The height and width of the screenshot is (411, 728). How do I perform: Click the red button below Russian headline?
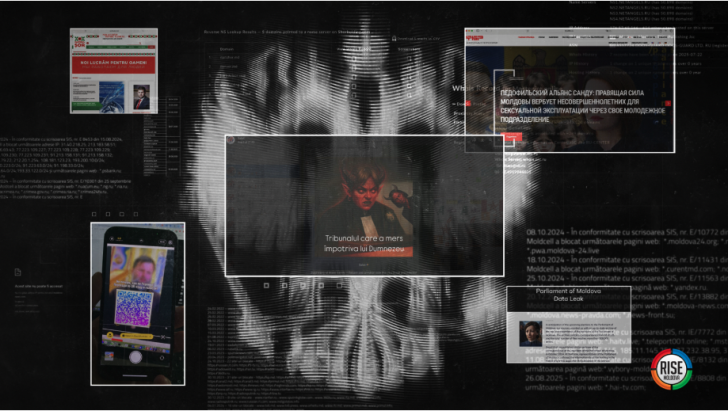tap(512, 137)
